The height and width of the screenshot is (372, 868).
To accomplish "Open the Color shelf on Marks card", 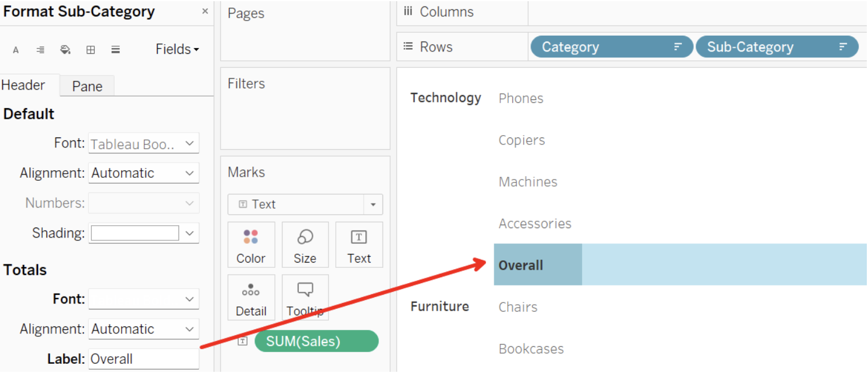I will (251, 244).
